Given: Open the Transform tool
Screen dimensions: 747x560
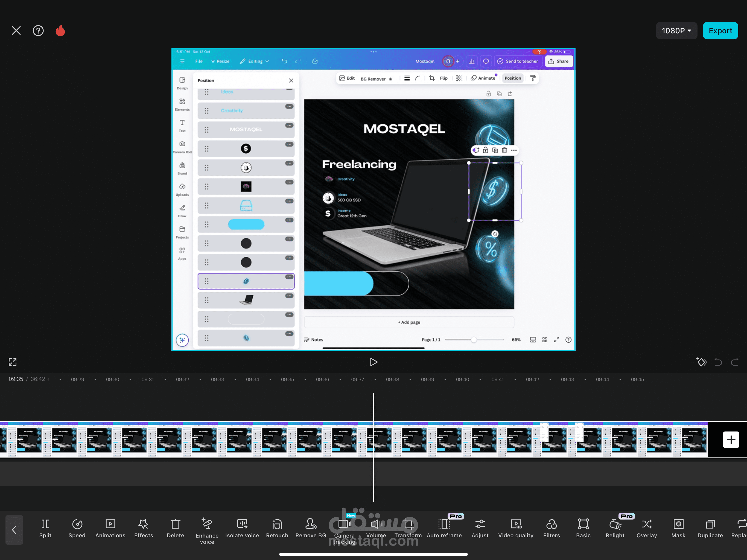Looking at the screenshot, I should pyautogui.click(x=408, y=528).
